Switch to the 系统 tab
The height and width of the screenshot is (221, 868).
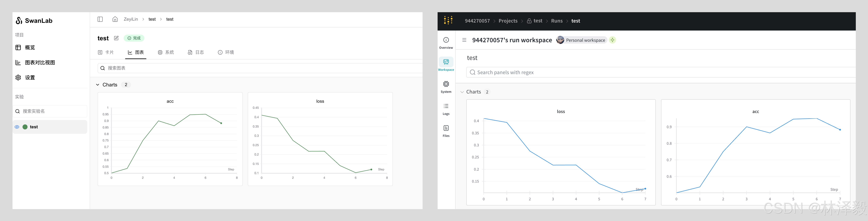166,52
